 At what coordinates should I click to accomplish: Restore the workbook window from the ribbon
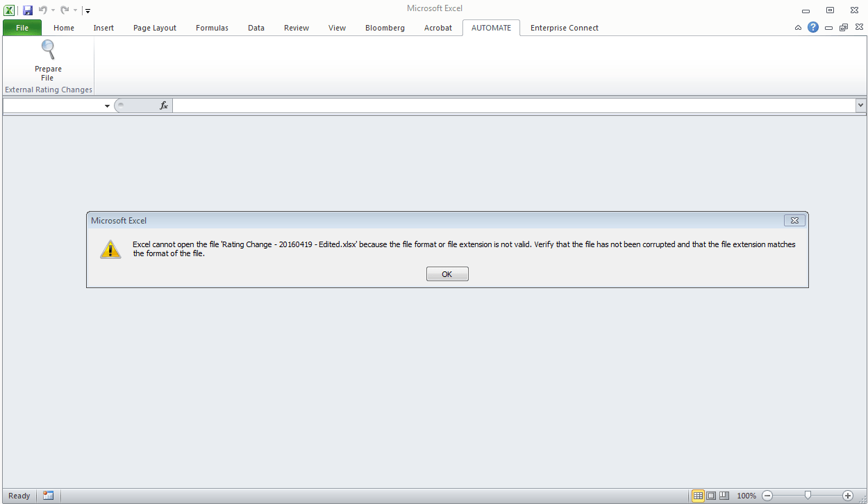point(844,28)
